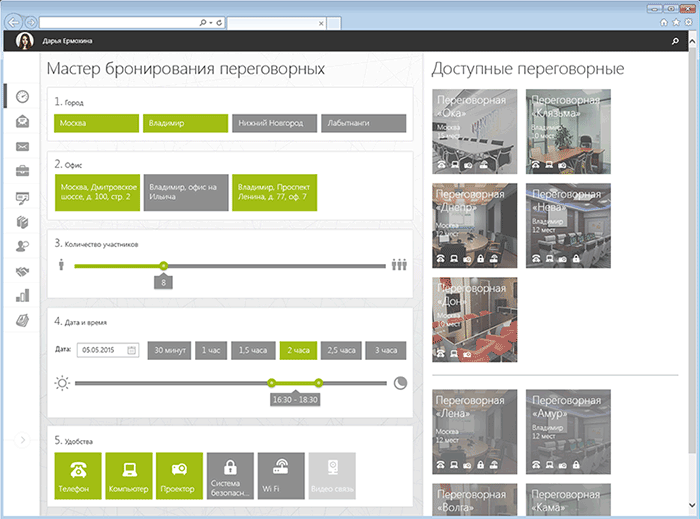Click the single person icon by slider
The width and height of the screenshot is (700, 519).
(x=61, y=264)
